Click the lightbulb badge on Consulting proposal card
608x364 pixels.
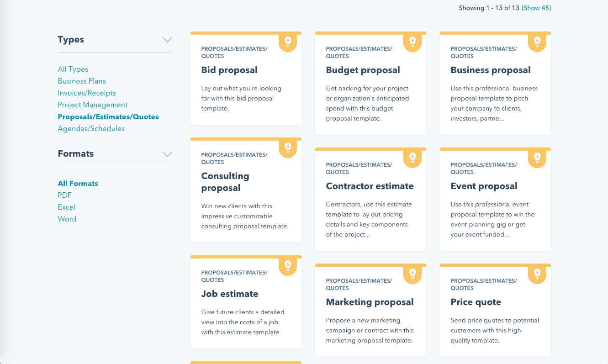click(288, 148)
